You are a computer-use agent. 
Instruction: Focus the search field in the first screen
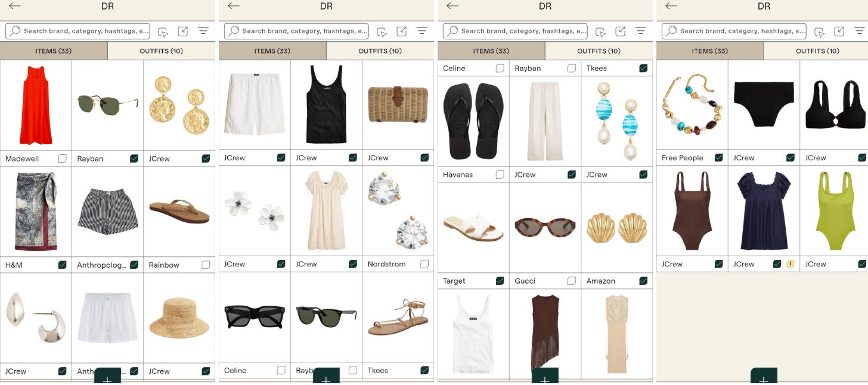click(x=77, y=31)
